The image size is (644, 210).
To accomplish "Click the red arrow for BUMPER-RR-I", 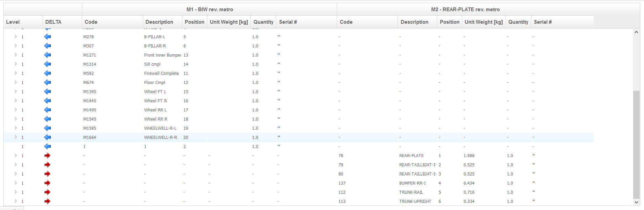I will [47, 183].
